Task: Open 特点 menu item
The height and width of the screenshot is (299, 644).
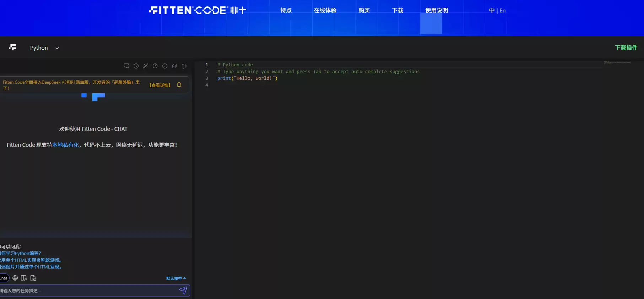Action: click(286, 11)
